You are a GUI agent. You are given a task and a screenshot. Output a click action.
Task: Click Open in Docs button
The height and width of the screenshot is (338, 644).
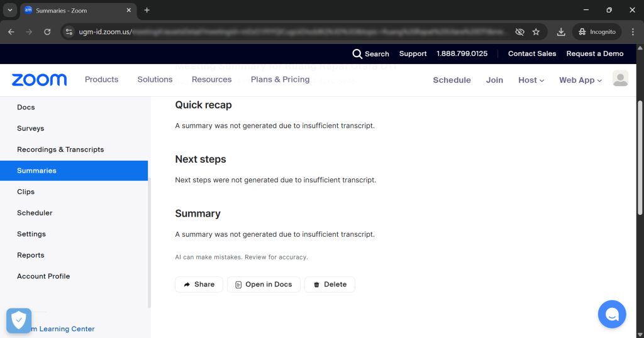tap(264, 285)
